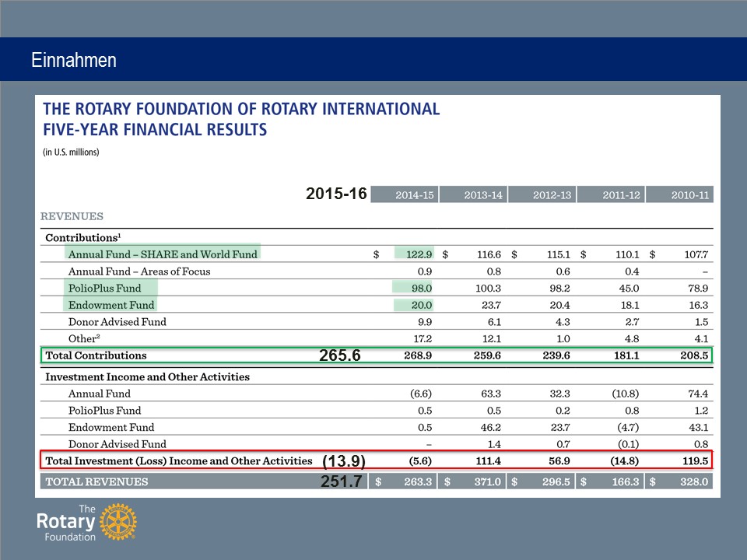Select the Other row value "12.1"
The image size is (747, 560).
coord(492,338)
